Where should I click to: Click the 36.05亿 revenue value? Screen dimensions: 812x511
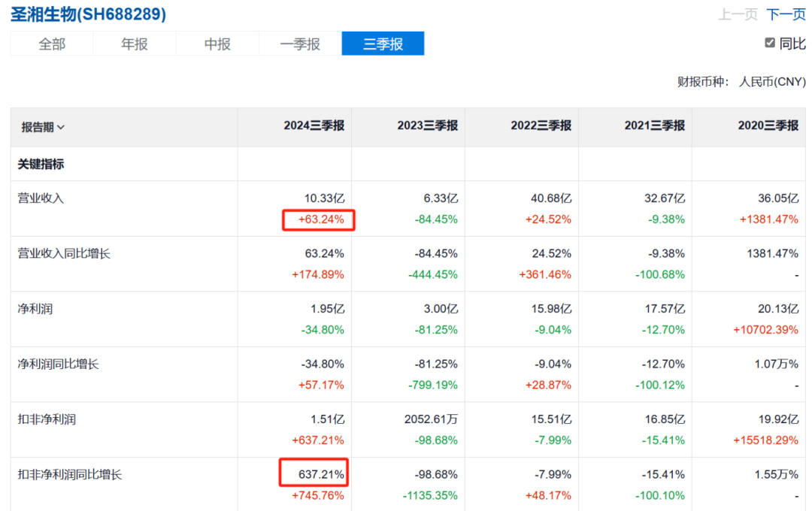coord(778,198)
